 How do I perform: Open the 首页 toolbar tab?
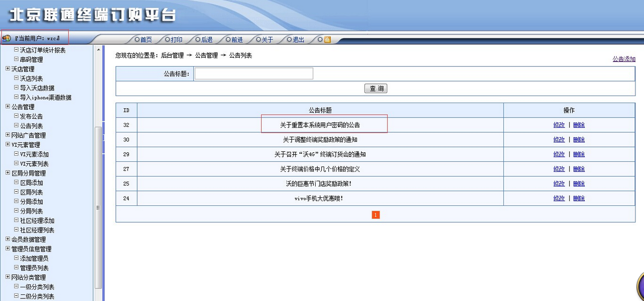[x=146, y=39]
